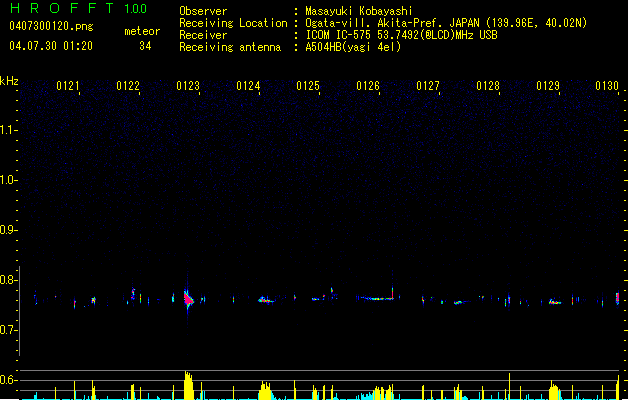Viewport: 629px width, 400px height.
Task: Click the 0.7 kHz frequency tick label
Action: click(8, 330)
